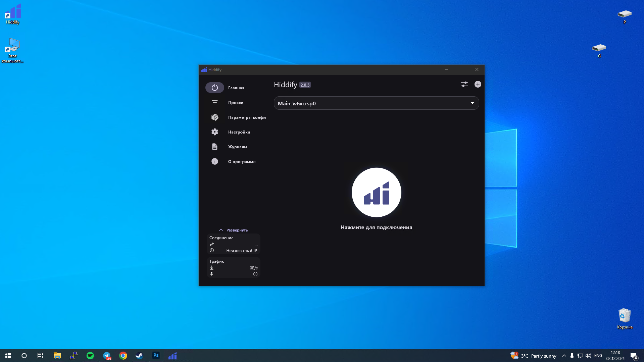Show hidden system tray icons

564,356
